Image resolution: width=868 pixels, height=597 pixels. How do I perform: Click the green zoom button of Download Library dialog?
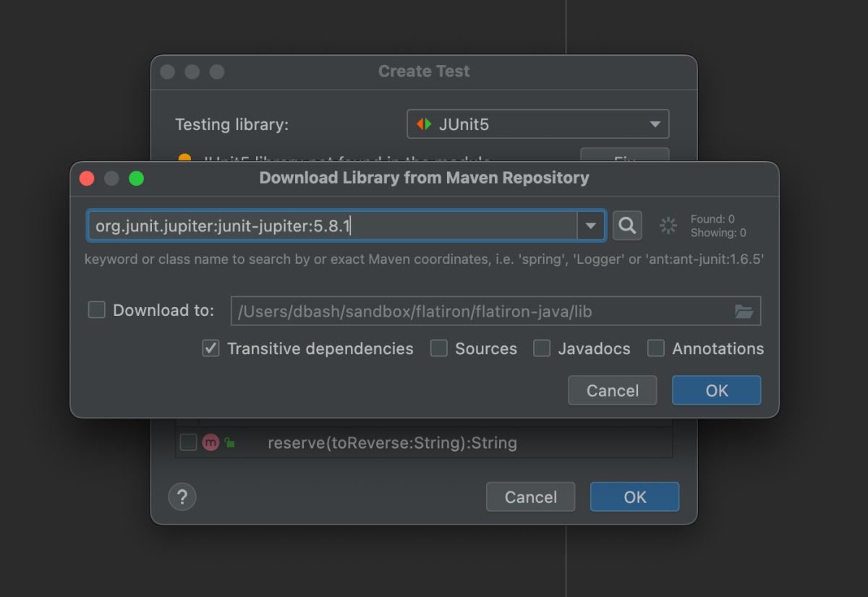click(x=136, y=179)
